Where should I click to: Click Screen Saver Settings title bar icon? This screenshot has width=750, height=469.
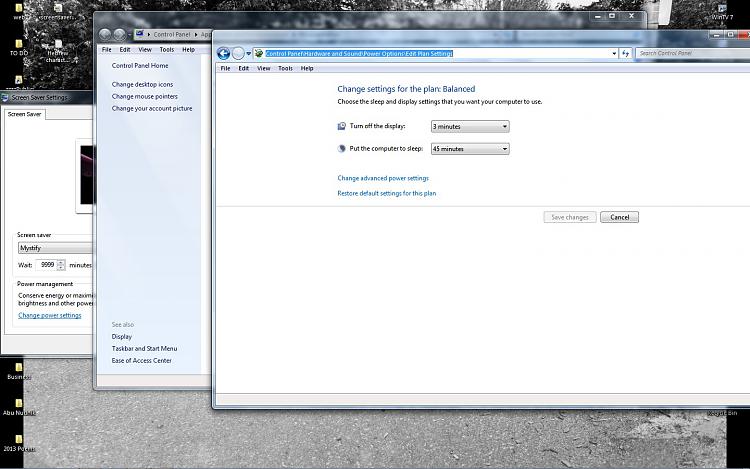click(5, 98)
